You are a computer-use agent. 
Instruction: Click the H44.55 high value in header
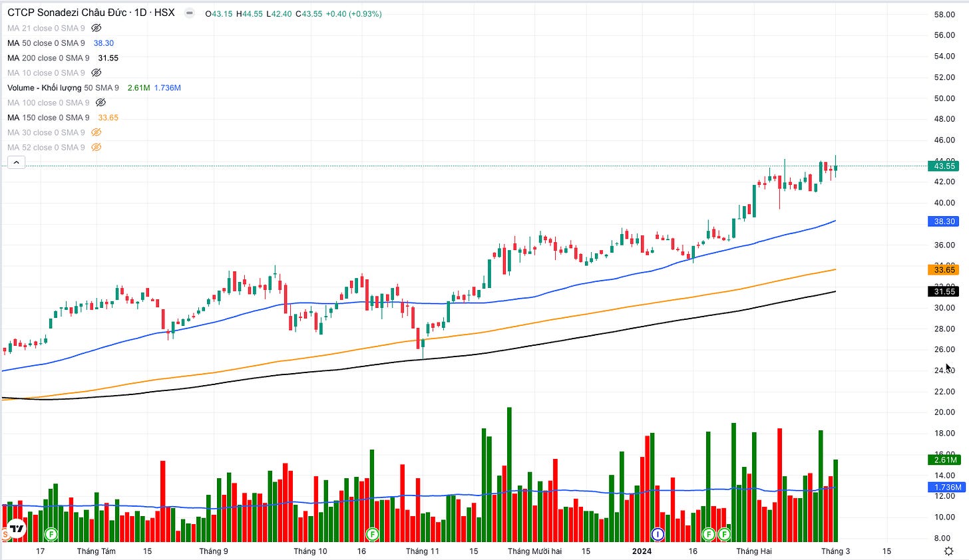pyautogui.click(x=250, y=13)
